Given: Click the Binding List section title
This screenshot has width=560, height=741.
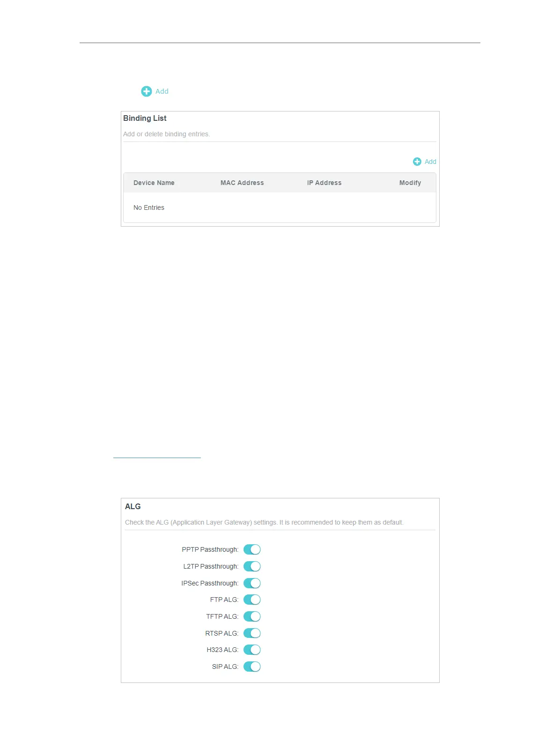Looking at the screenshot, I should (x=145, y=118).
